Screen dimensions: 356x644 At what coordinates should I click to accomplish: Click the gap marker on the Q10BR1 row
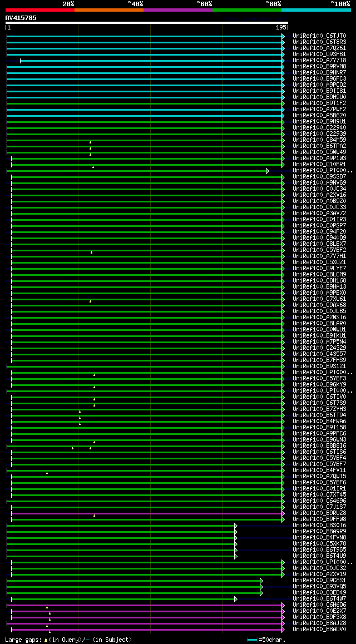tap(93, 167)
